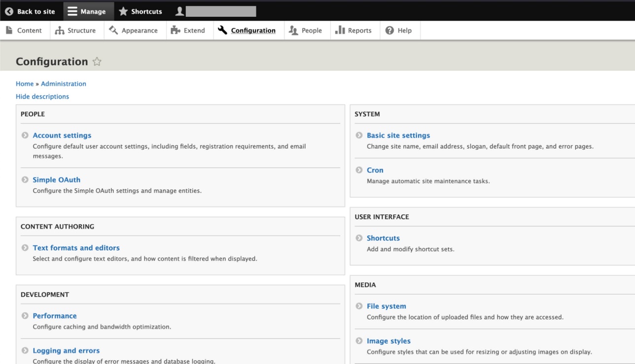Click the Back to site button
The width and height of the screenshot is (635, 364).
coord(31,11)
